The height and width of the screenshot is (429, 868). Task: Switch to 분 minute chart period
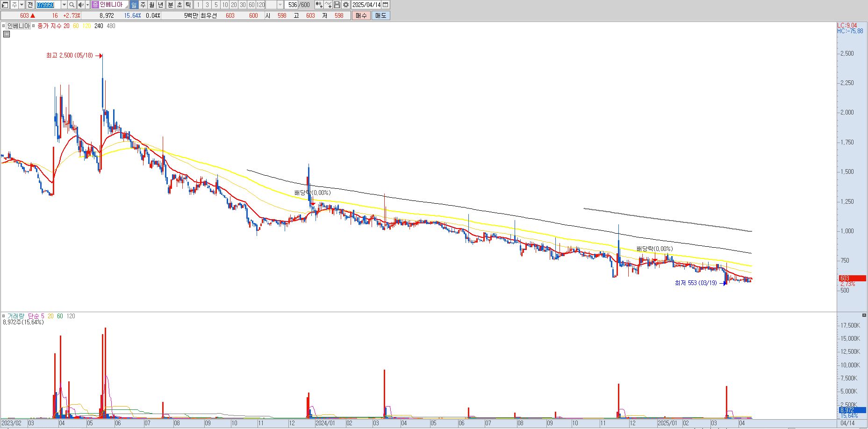(170, 5)
